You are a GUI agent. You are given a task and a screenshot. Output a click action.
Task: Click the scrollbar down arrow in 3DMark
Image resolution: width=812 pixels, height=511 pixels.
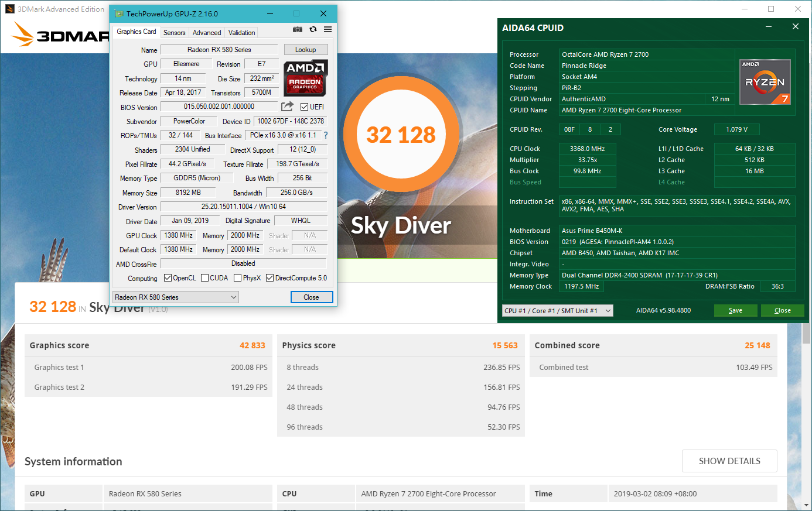(x=807, y=505)
